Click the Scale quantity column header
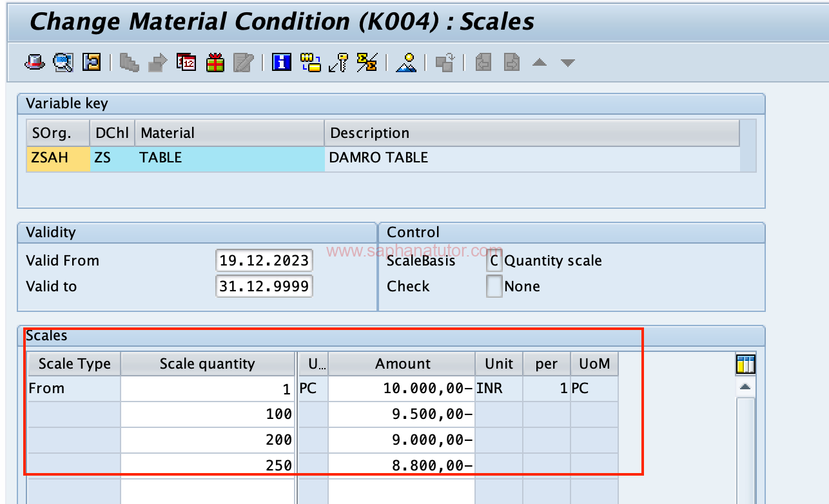The image size is (829, 504). [208, 363]
